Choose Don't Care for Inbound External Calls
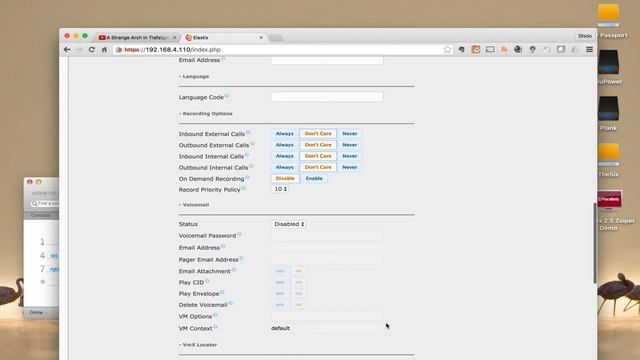640x360 pixels. tap(318, 133)
